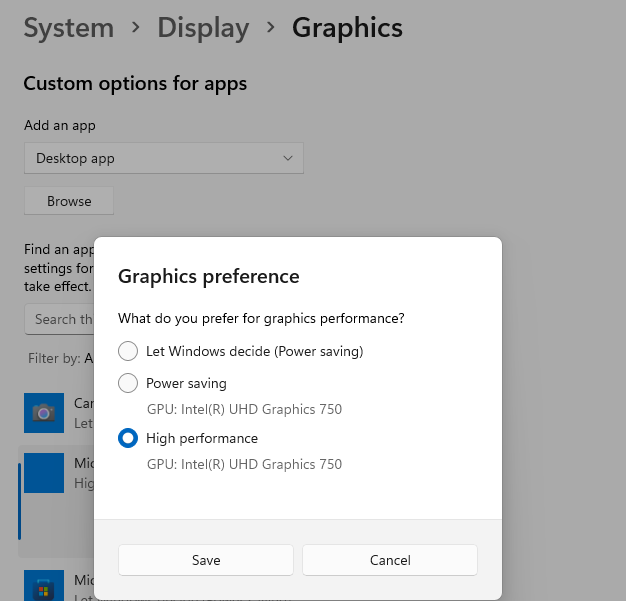This screenshot has height=601, width=626.
Task: Focus the Search this list field
Action: click(x=59, y=319)
